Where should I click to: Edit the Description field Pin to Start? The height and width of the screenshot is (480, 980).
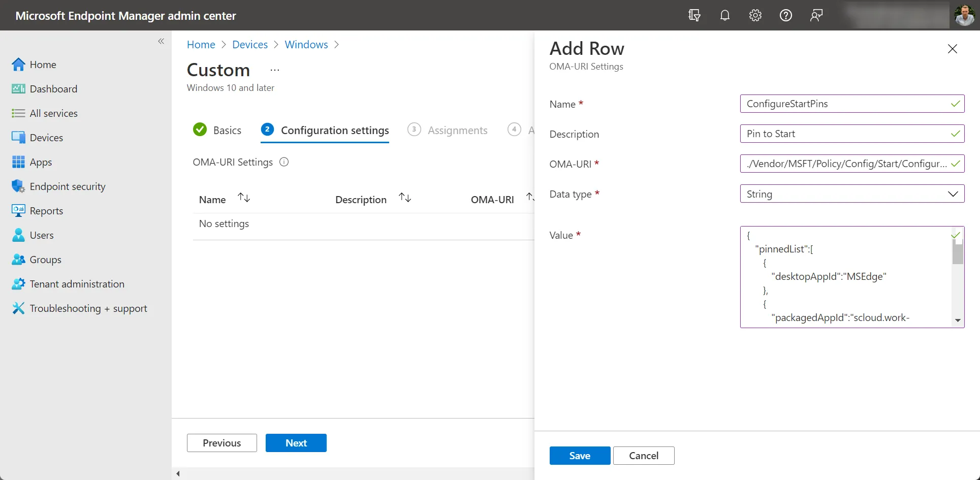(852, 134)
